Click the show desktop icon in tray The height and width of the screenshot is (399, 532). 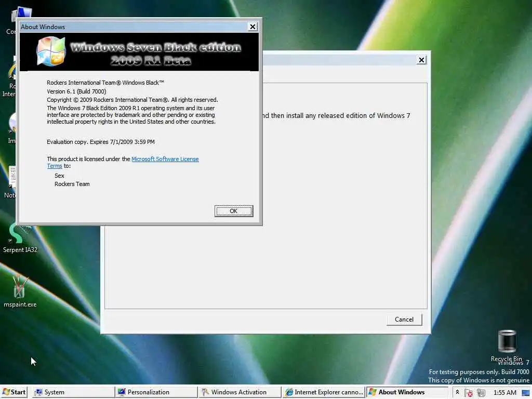pyautogui.click(x=526, y=393)
